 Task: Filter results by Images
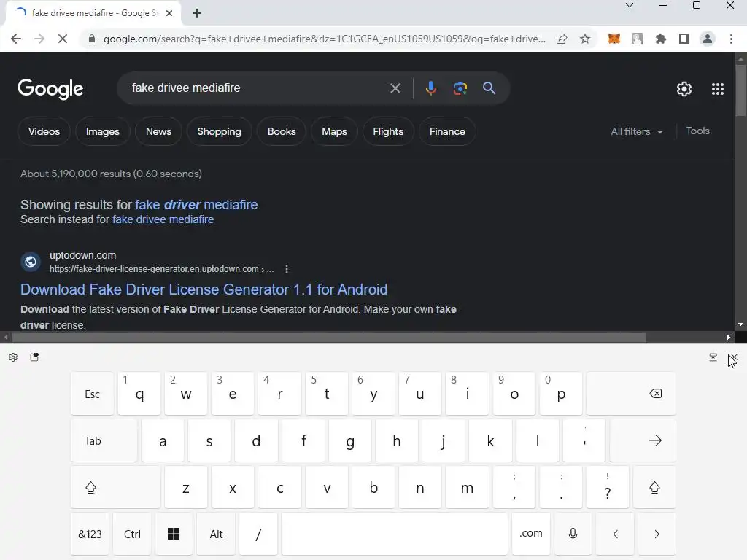coord(102,131)
